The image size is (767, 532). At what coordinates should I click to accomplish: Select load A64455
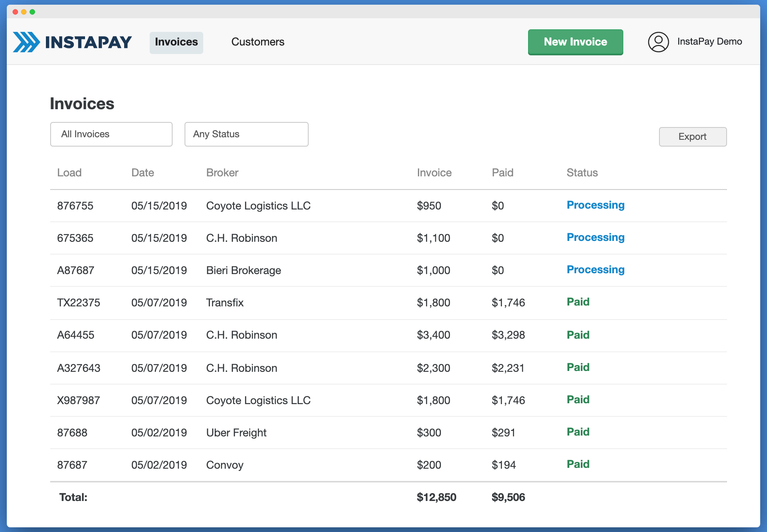[x=76, y=335]
